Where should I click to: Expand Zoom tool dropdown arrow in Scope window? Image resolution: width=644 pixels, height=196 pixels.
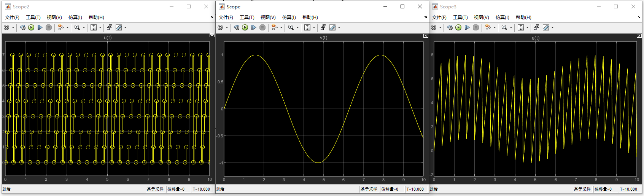(298, 27)
